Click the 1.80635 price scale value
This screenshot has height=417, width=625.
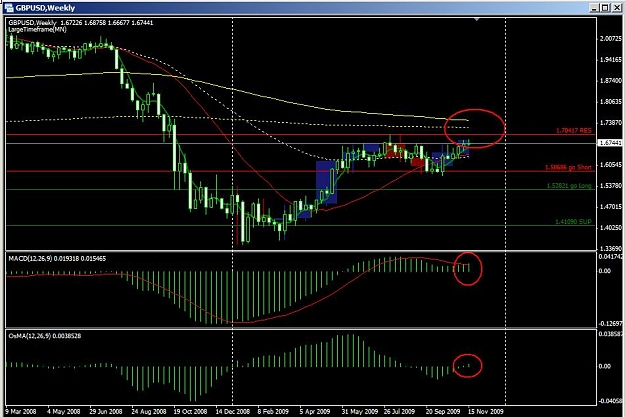point(611,102)
